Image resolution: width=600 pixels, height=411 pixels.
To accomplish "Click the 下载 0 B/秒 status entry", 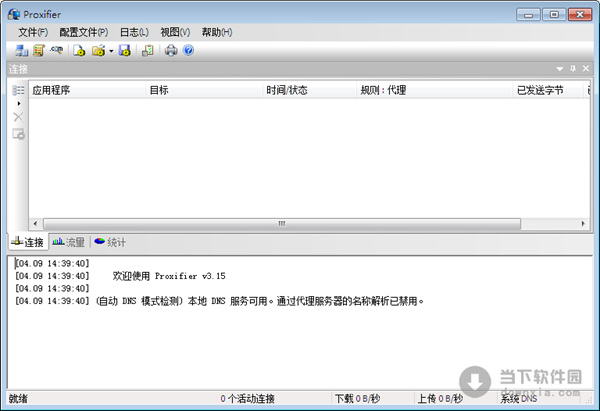I will pyautogui.click(x=357, y=399).
